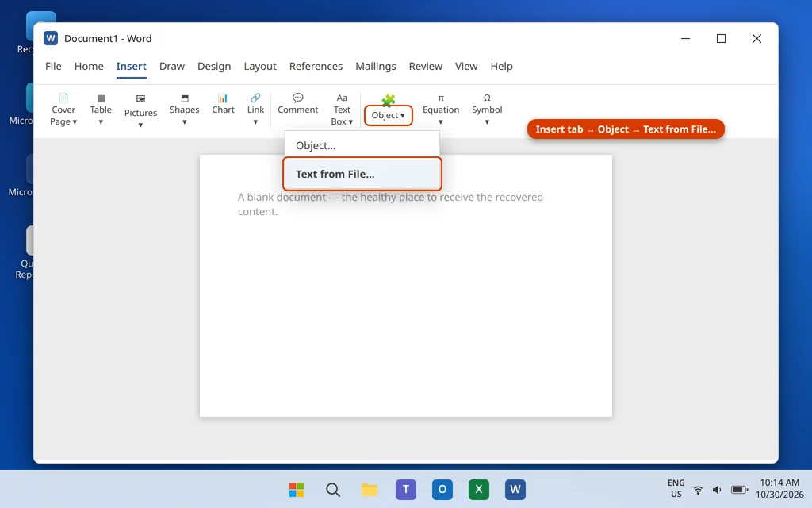
Task: Expand the Equation dropdown arrow
Action: [x=441, y=122]
